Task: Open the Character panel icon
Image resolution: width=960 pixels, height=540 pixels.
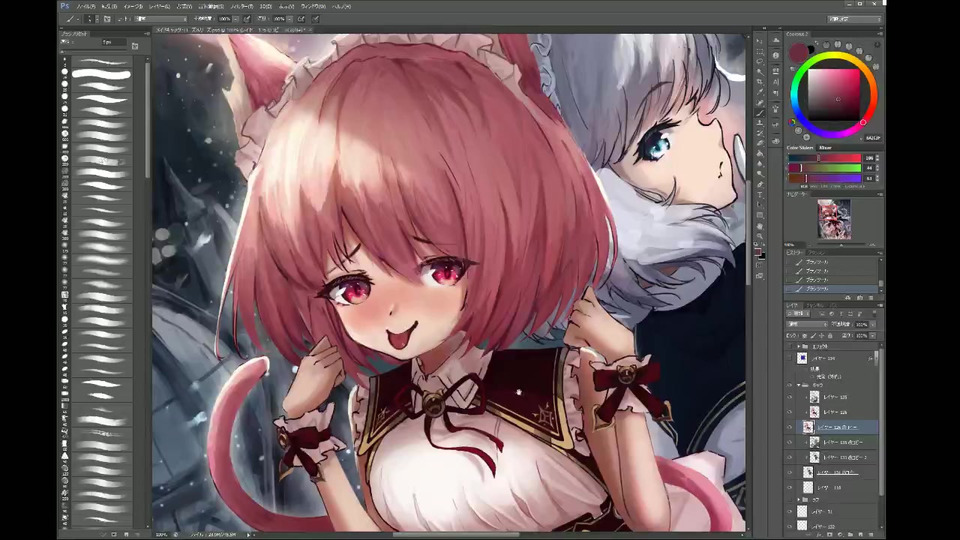Action: click(x=776, y=81)
